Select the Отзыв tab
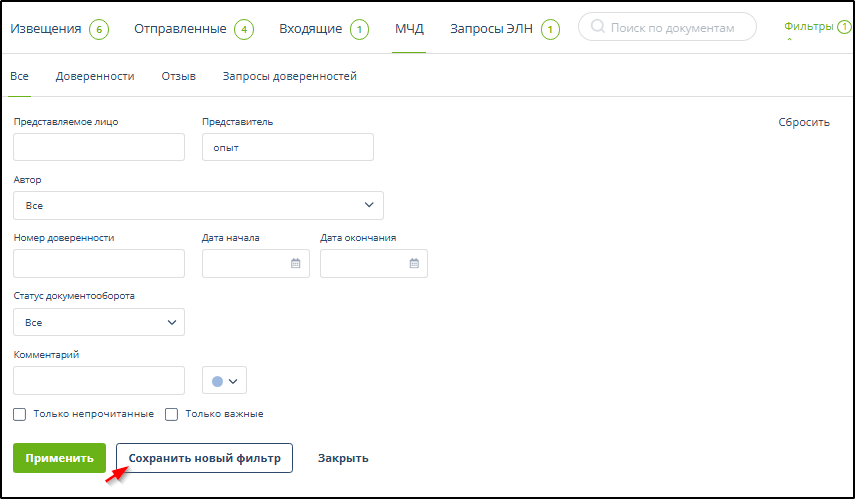The image size is (855, 499). click(178, 76)
